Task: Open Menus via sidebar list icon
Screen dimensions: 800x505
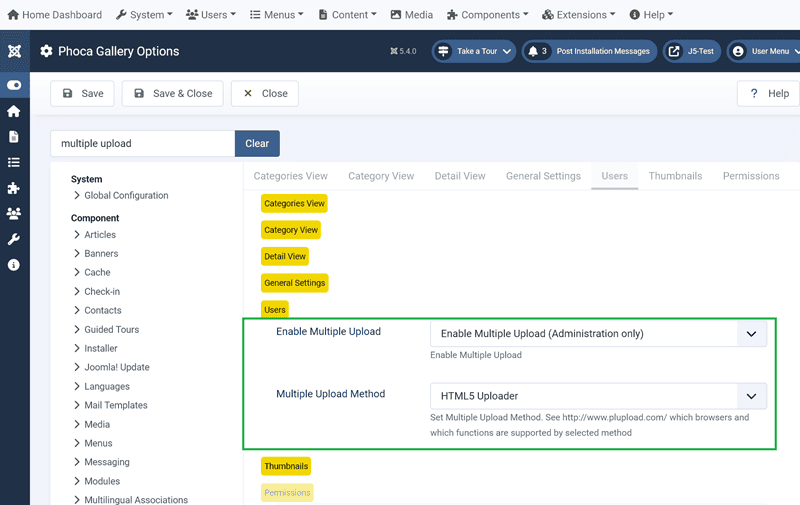Action: tap(14, 162)
